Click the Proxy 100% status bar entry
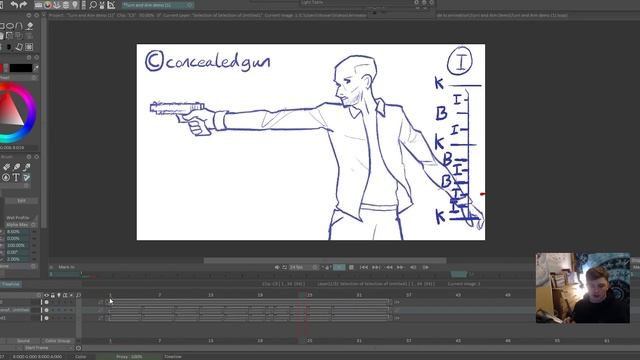 [129, 357]
